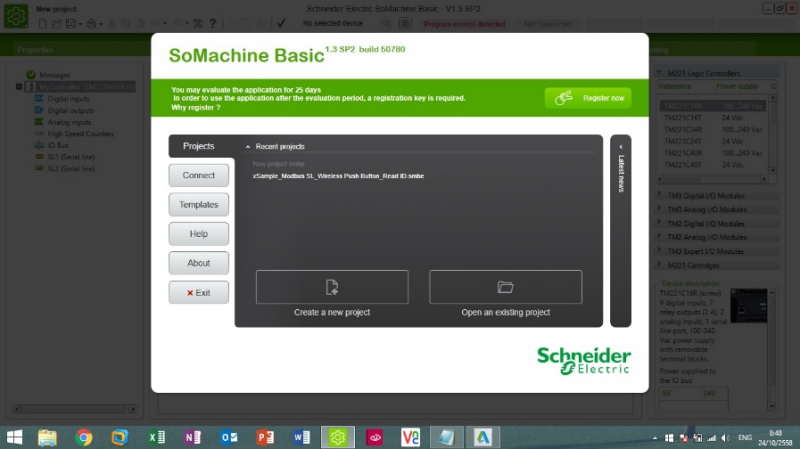The width and height of the screenshot is (800, 449).
Task: Click the checkmark compile icon in toolbar
Action: (x=281, y=23)
